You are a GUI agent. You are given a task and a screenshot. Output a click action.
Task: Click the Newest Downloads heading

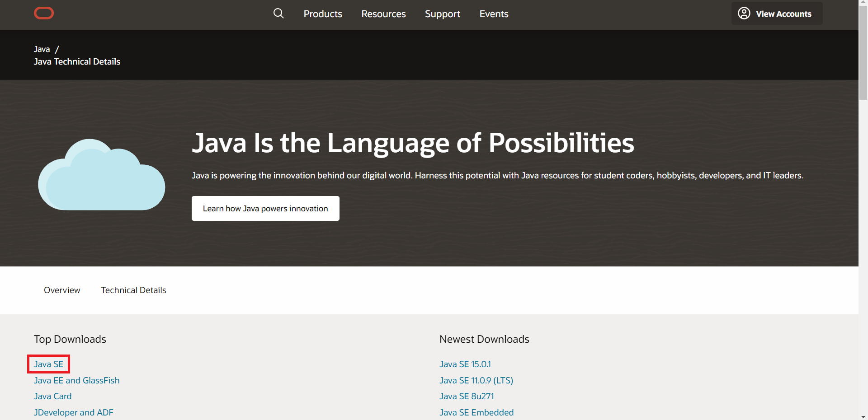(484, 339)
